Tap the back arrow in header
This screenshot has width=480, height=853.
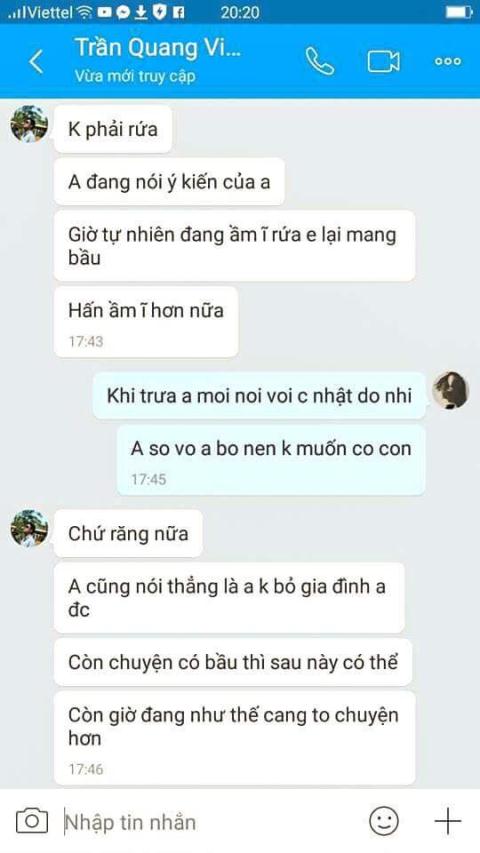(36, 61)
